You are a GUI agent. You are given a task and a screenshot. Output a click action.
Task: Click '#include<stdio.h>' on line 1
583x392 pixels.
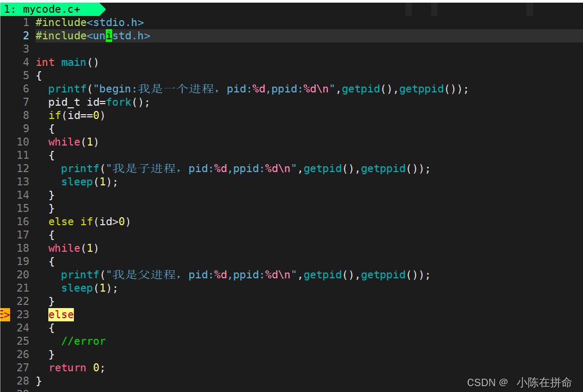[x=90, y=23]
